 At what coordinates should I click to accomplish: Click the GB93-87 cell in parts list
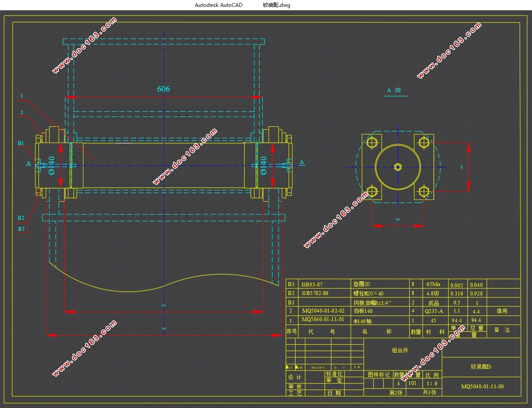(x=312, y=284)
